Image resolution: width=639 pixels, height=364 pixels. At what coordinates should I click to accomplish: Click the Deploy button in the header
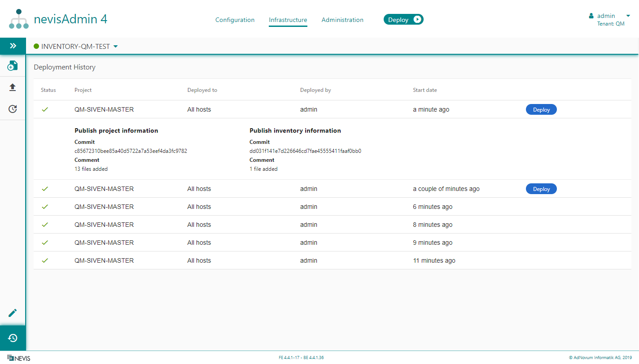403,19
